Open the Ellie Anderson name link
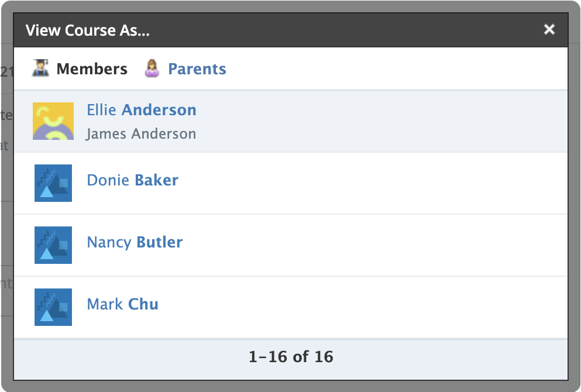The width and height of the screenshot is (581, 392). coord(141,110)
